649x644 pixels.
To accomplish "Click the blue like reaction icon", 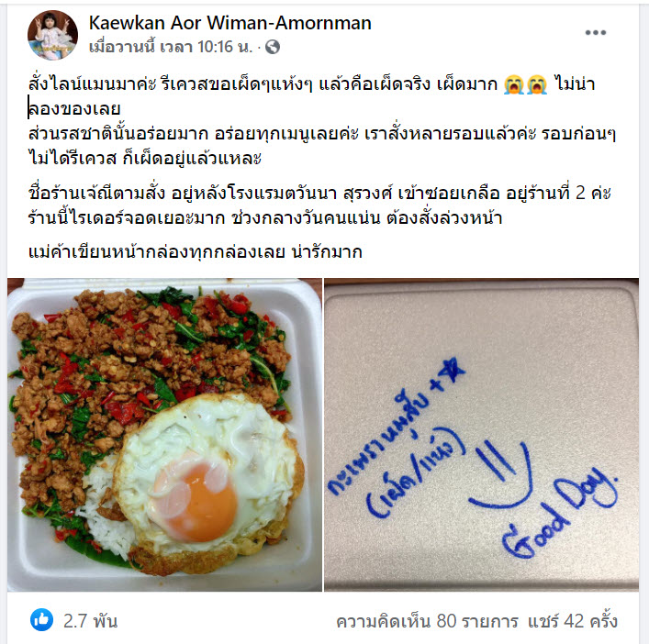I will [42, 619].
